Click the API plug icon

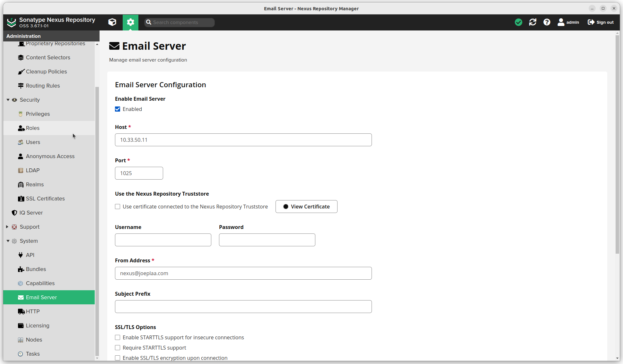(x=21, y=255)
